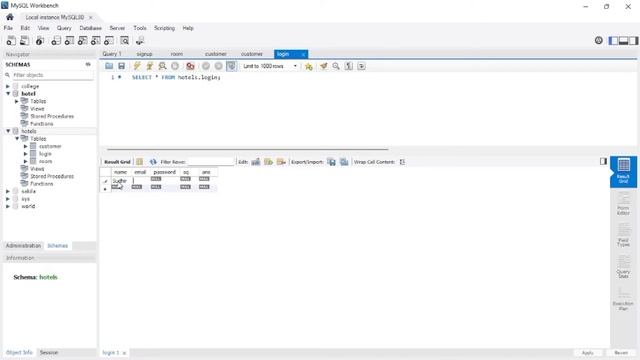Open the object inspector info icon
The image size is (640, 360).
click(40, 40)
